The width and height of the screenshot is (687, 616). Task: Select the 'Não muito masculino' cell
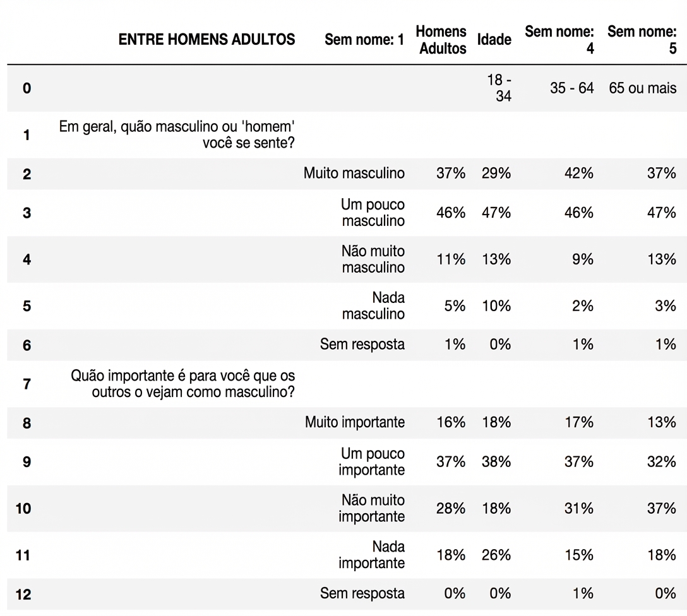pyautogui.click(x=373, y=259)
